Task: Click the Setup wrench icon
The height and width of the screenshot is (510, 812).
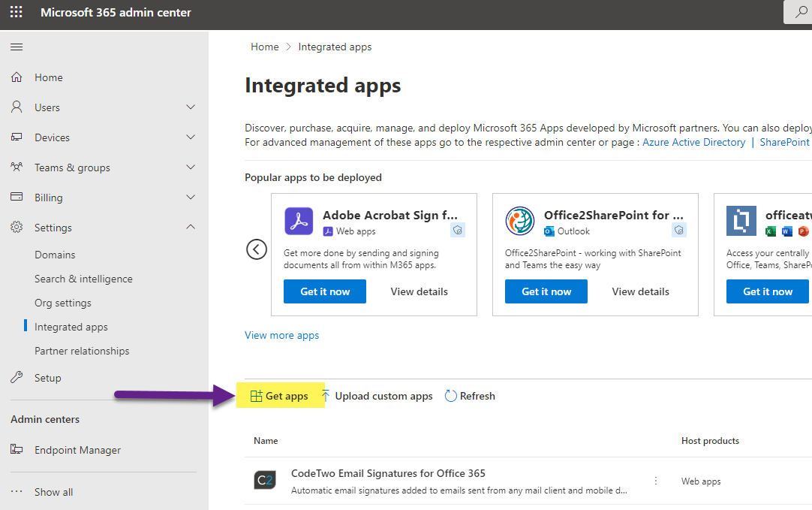Action: tap(17, 377)
